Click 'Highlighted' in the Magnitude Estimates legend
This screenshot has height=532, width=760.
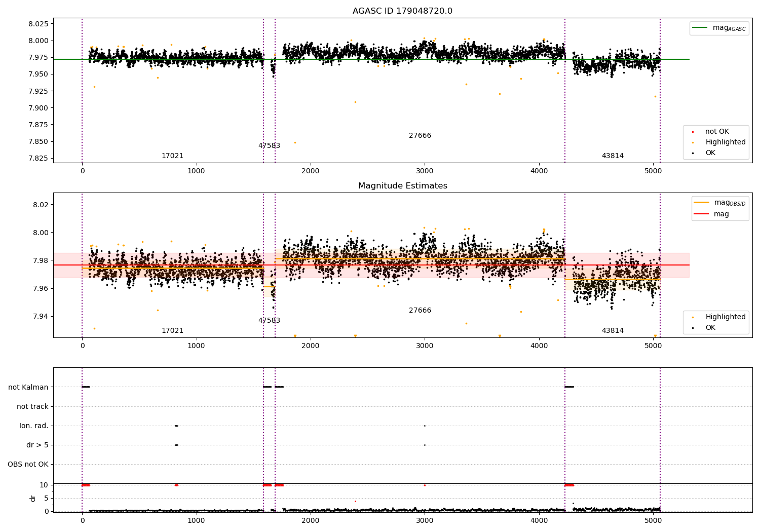tap(726, 317)
